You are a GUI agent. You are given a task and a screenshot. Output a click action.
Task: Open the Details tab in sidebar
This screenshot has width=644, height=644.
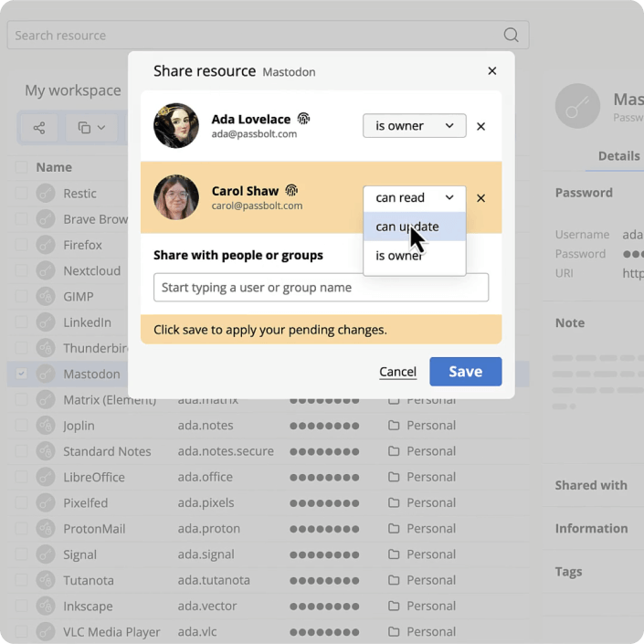[618, 156]
